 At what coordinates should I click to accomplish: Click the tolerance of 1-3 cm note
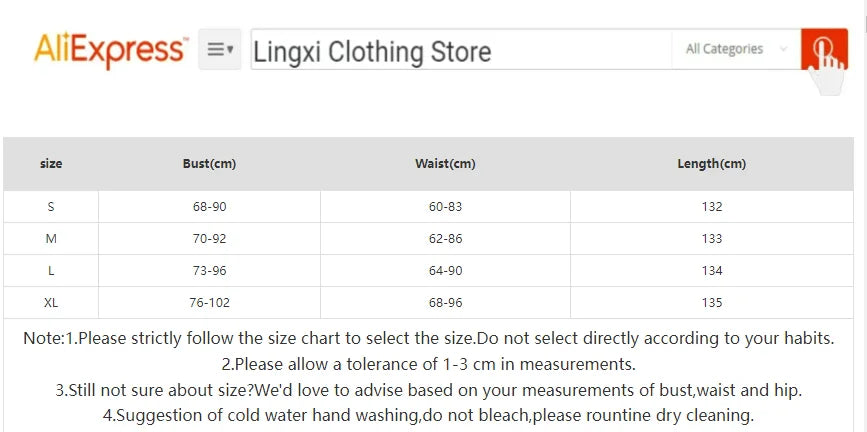point(428,364)
